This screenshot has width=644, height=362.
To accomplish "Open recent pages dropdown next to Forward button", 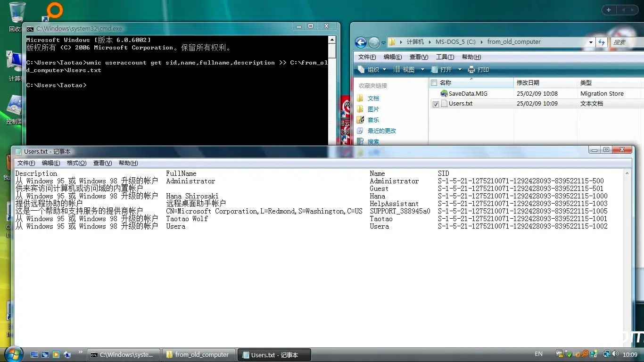I will (383, 42).
